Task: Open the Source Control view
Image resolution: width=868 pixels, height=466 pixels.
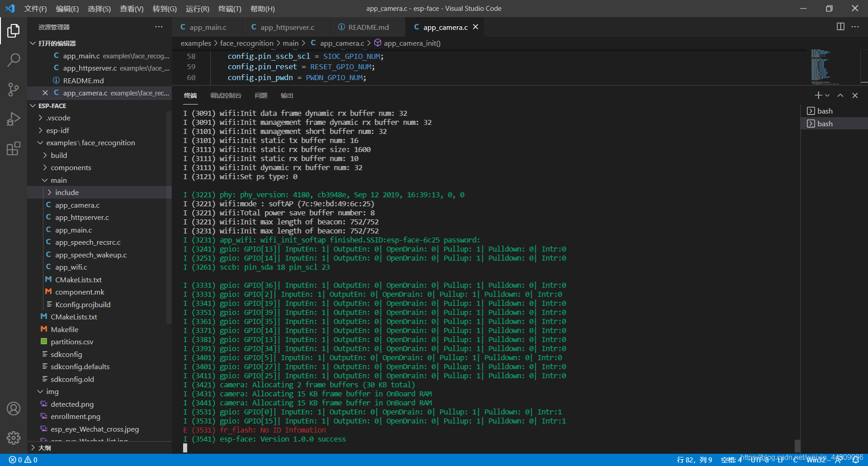Action: click(x=14, y=89)
